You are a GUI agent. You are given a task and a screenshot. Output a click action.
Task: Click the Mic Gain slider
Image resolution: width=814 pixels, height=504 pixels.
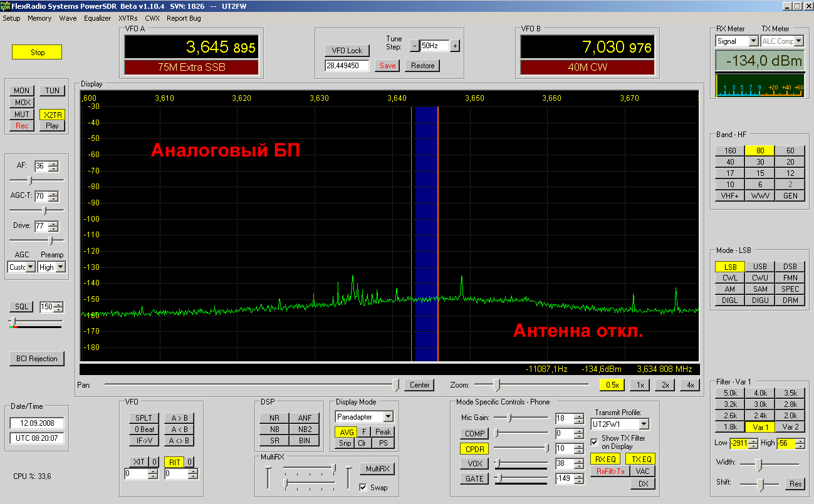tap(520, 418)
